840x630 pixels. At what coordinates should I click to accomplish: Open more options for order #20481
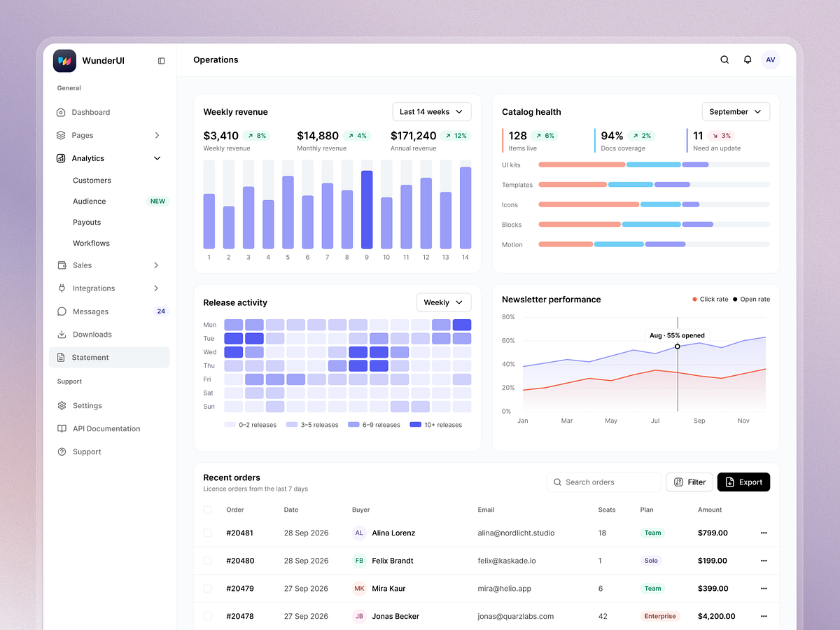click(764, 533)
